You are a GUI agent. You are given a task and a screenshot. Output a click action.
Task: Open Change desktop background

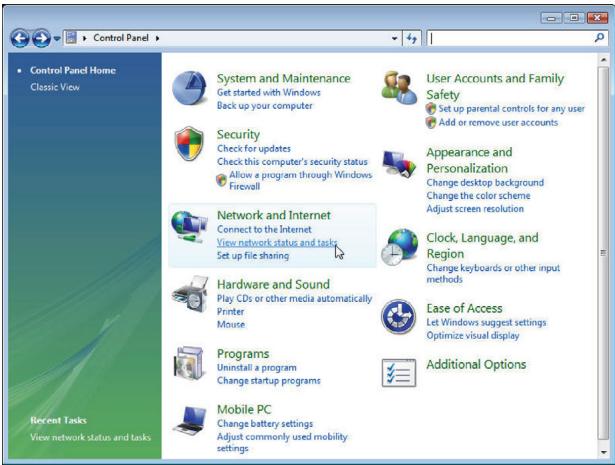[485, 183]
